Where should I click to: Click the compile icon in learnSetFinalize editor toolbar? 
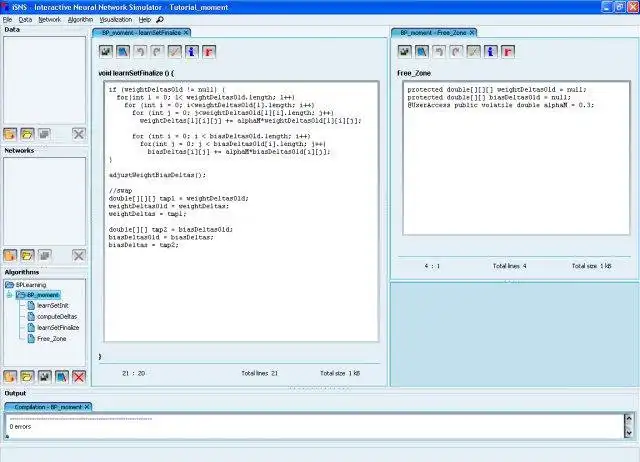(x=123, y=52)
